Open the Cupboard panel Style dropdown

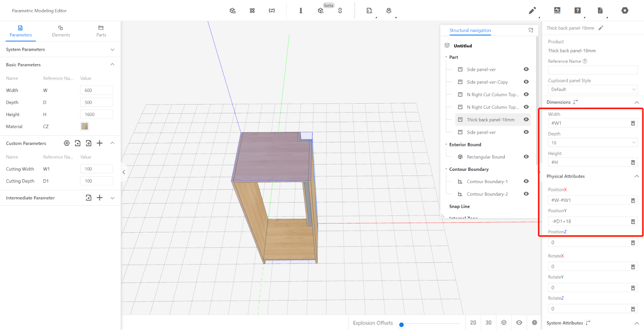pos(592,89)
